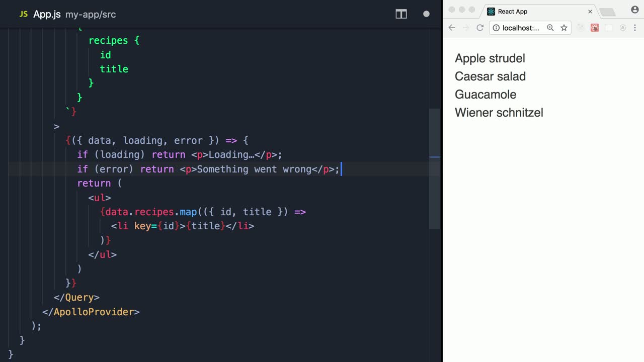The height and width of the screenshot is (362, 644).
Task: Reload the localhost page
Action: pos(479,28)
